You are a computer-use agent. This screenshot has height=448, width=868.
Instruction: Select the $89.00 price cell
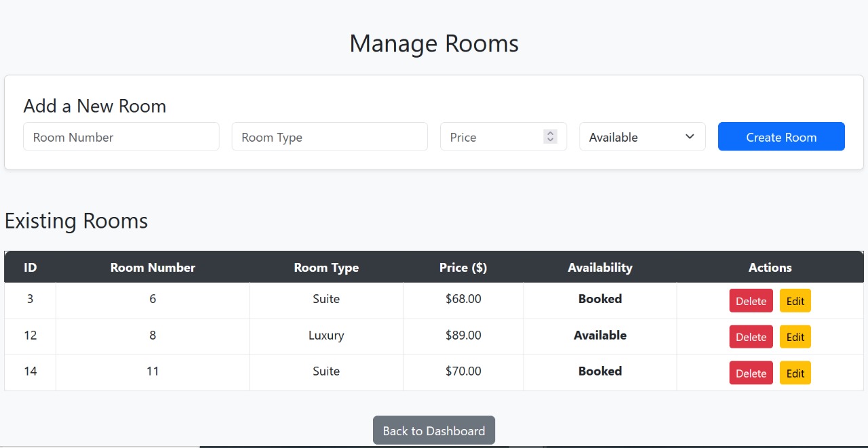[x=463, y=335]
